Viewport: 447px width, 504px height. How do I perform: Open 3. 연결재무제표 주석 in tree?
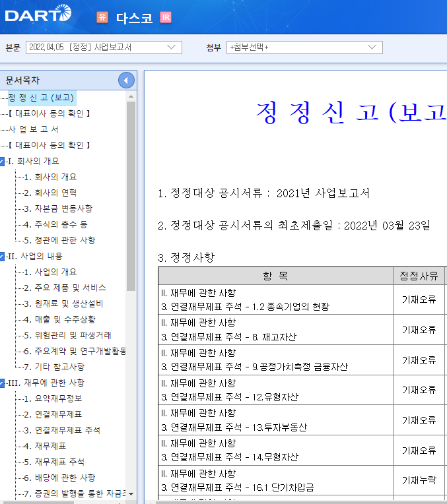pos(62,430)
